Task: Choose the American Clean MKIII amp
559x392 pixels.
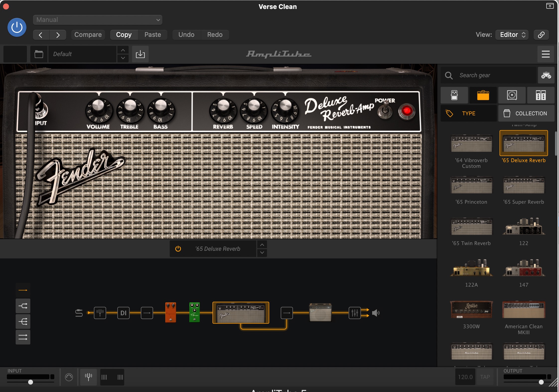Action: (524, 310)
